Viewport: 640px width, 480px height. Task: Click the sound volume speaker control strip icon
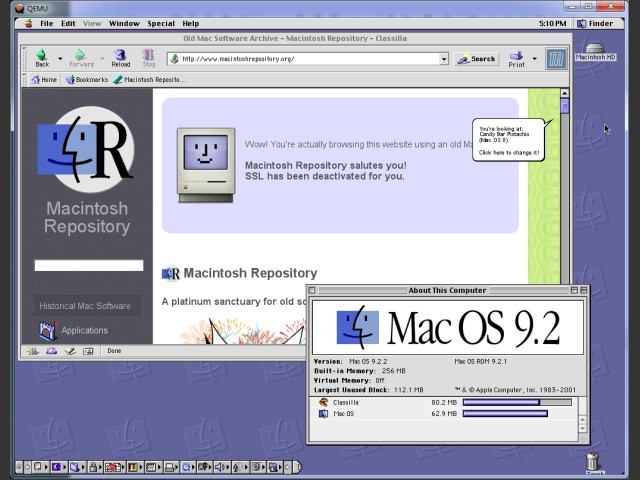218,467
